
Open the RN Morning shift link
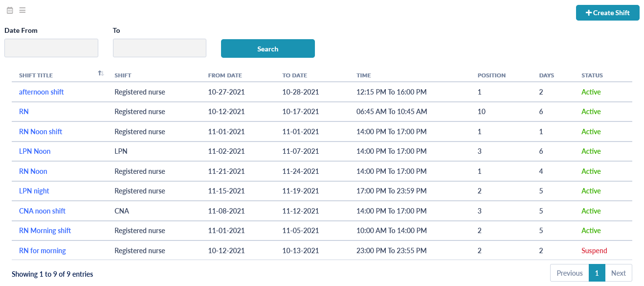coord(45,231)
